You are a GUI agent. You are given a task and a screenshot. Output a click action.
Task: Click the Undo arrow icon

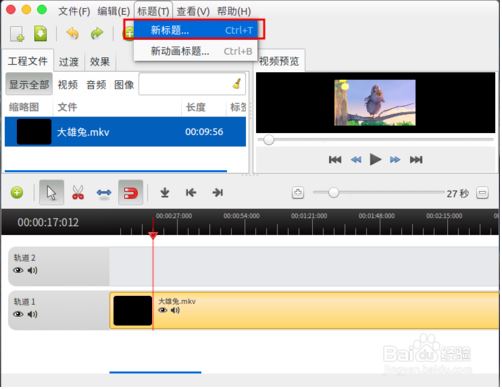(72, 33)
